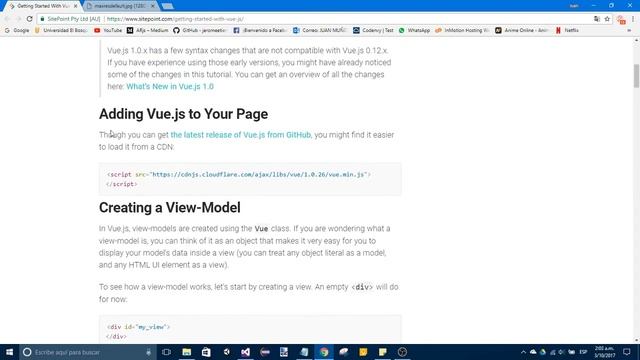Open the 'Codency | Test' bookmark
Screen dimensions: 640x360
pyautogui.click(x=373, y=30)
